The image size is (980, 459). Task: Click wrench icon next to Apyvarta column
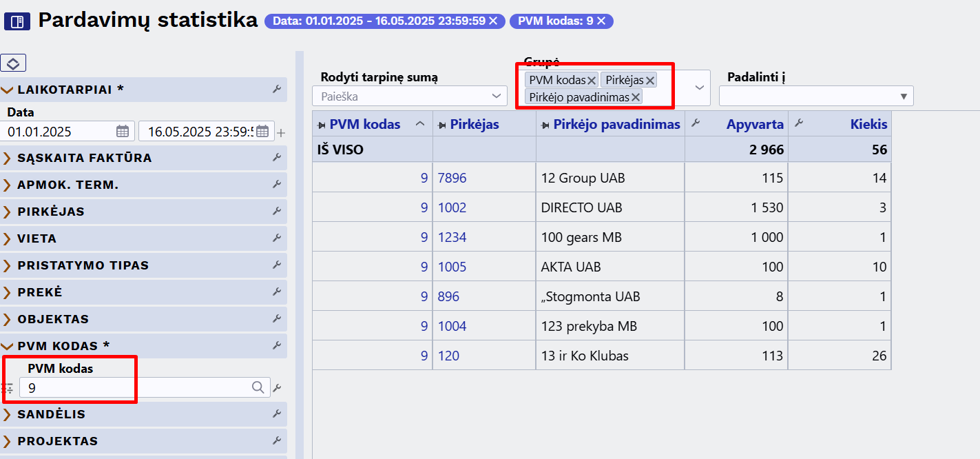click(x=696, y=124)
